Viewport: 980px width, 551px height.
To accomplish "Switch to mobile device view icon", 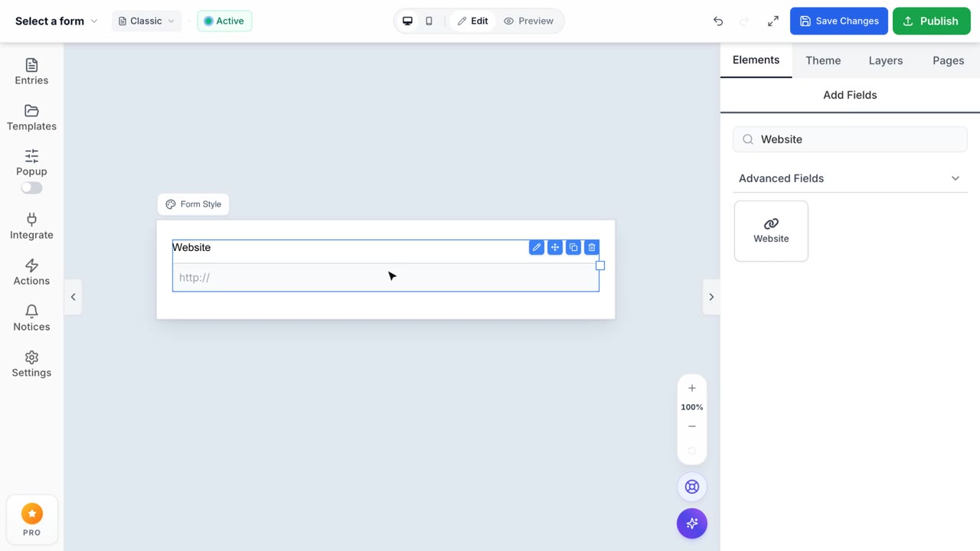I will coord(429,21).
